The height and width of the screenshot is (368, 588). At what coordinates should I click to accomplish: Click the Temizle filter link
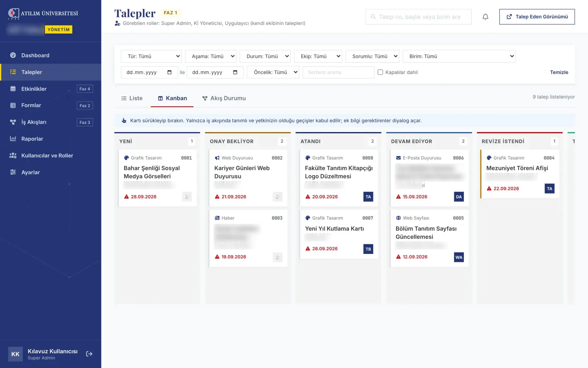tap(559, 72)
